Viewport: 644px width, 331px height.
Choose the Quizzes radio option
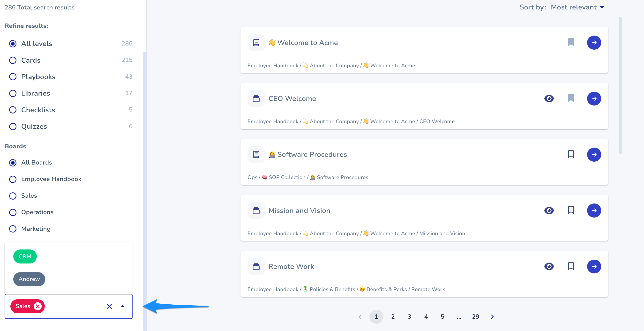13,127
